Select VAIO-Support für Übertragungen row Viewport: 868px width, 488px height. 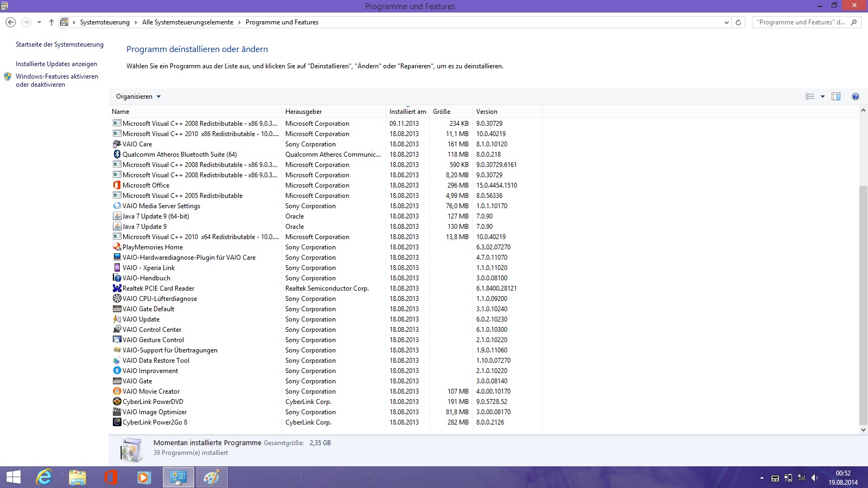(x=325, y=350)
